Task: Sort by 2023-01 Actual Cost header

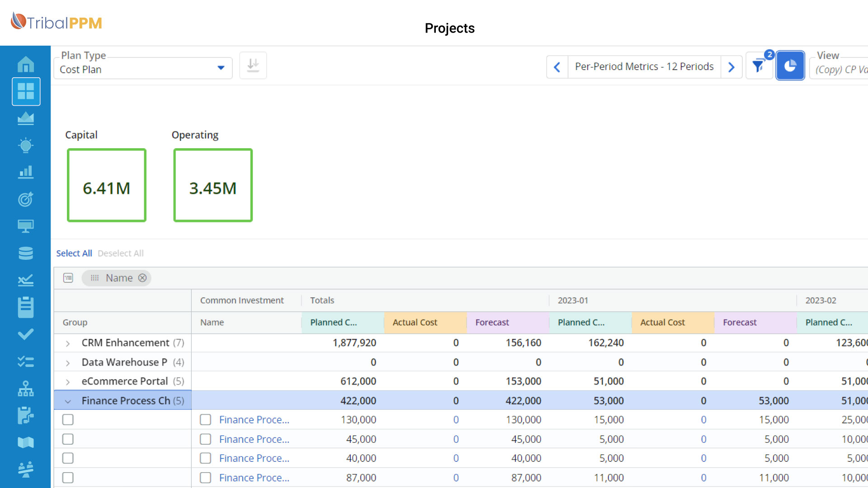Action: 673,323
